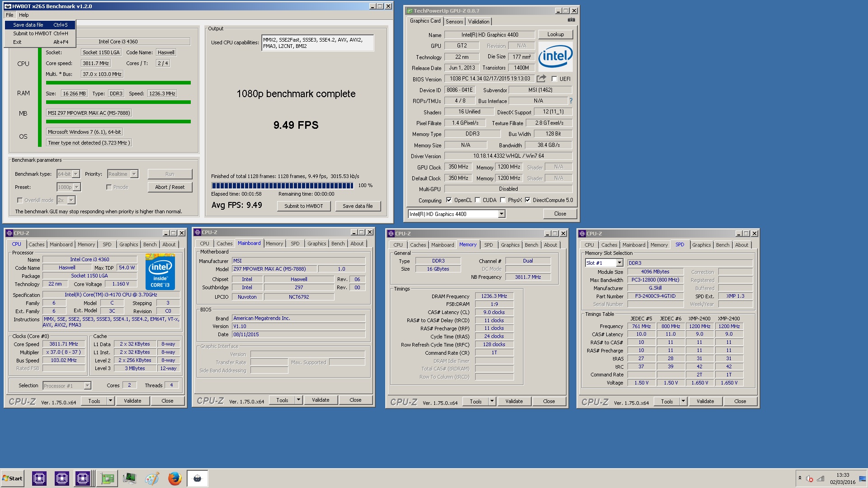Image resolution: width=868 pixels, height=488 pixels.
Task: Enable the Pmode checkbox
Action: [x=109, y=187]
